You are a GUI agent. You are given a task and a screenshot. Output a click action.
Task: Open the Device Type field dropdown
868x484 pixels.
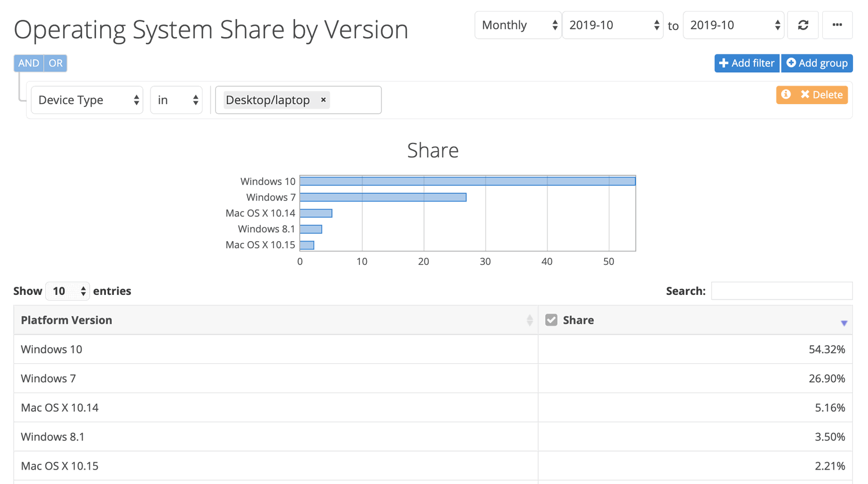pos(87,99)
